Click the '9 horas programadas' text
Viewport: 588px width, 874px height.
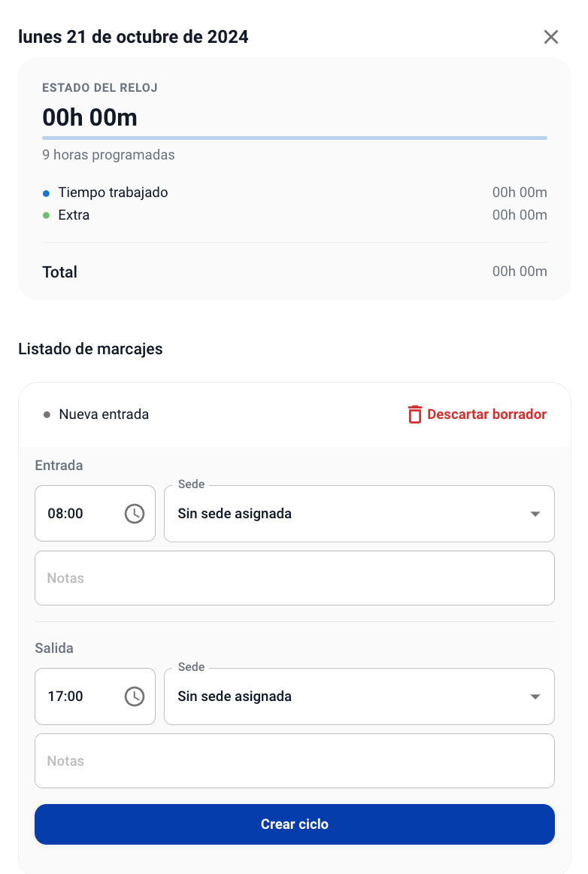pos(108,156)
